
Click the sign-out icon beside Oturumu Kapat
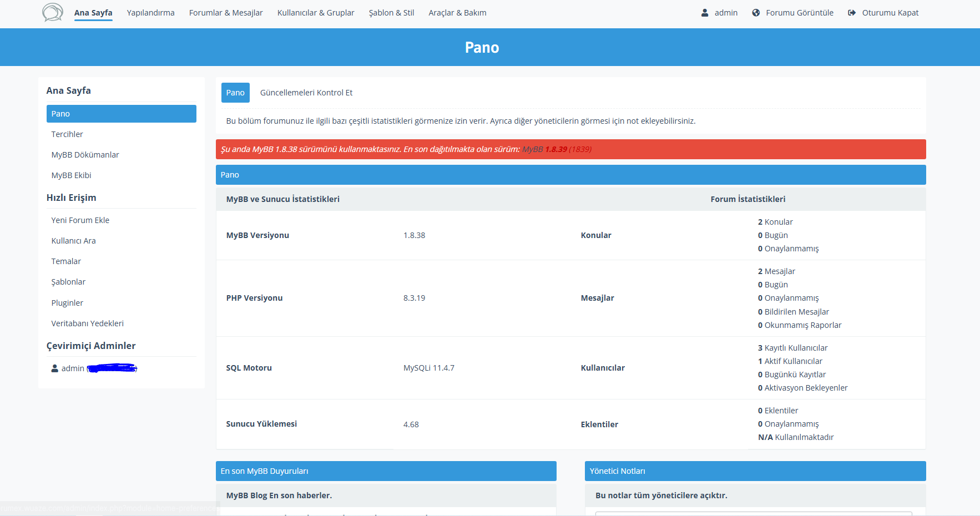pos(852,13)
